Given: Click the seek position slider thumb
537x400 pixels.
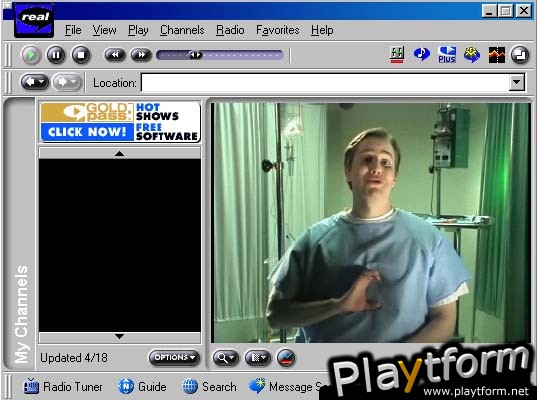Looking at the screenshot, I should pyautogui.click(x=195, y=55).
